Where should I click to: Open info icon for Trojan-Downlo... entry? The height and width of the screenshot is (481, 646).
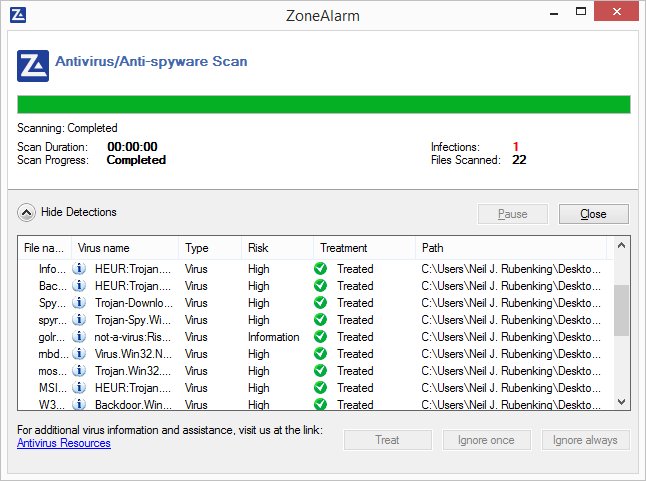point(79,303)
